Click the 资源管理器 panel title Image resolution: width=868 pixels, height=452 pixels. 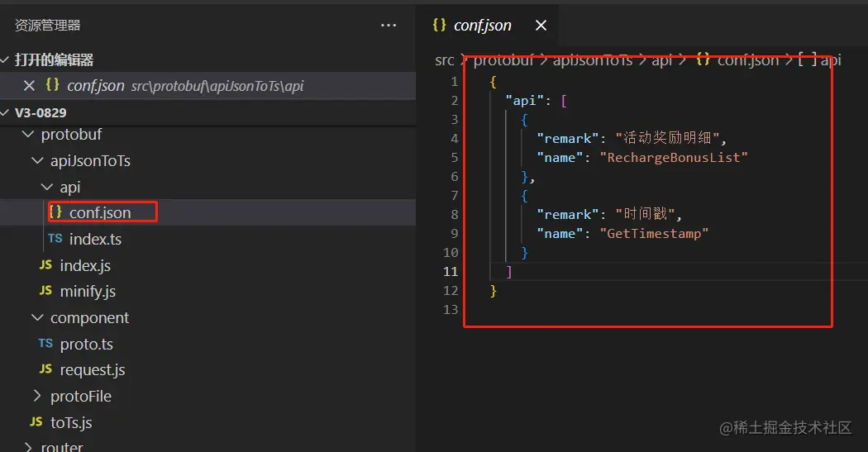click(48, 26)
